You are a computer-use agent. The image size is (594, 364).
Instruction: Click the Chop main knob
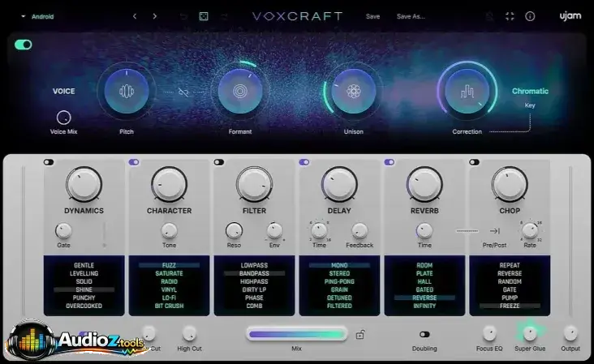point(510,184)
